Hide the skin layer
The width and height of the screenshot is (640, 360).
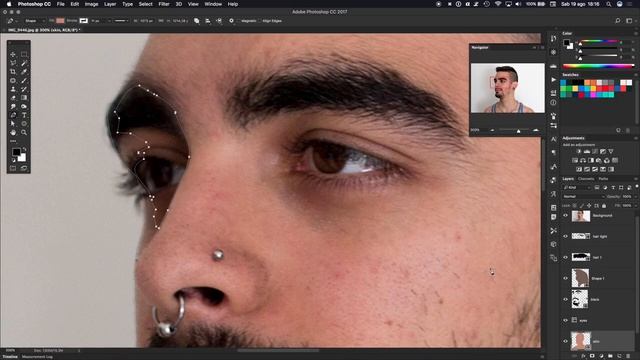[566, 341]
